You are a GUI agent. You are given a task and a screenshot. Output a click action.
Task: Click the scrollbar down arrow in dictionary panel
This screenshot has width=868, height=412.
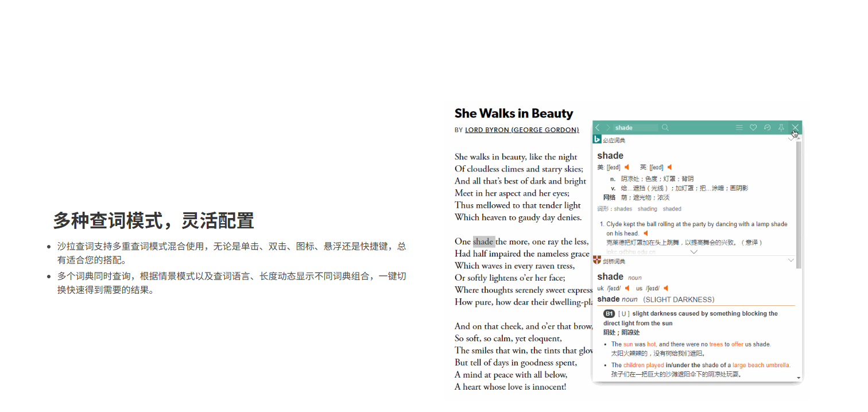click(799, 378)
